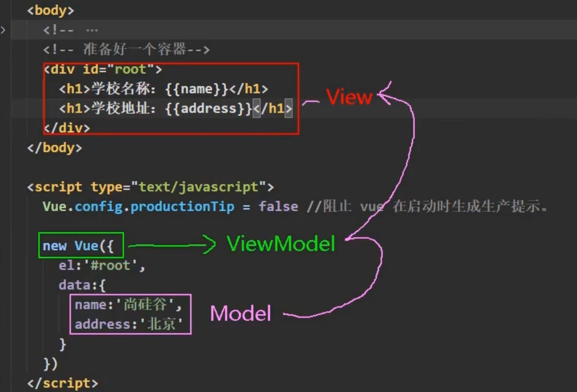Click the <script type="text/javascript"> line
The width and height of the screenshot is (577, 392).
click(151, 187)
